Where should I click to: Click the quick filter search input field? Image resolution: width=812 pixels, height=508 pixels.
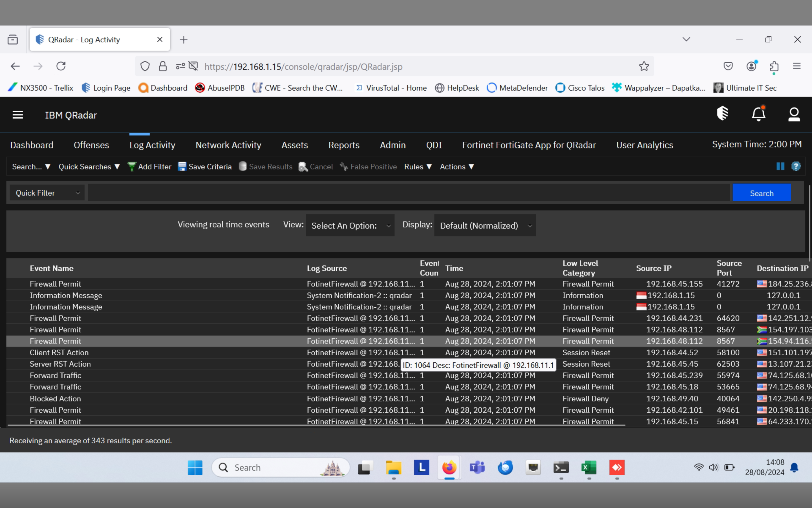click(409, 193)
